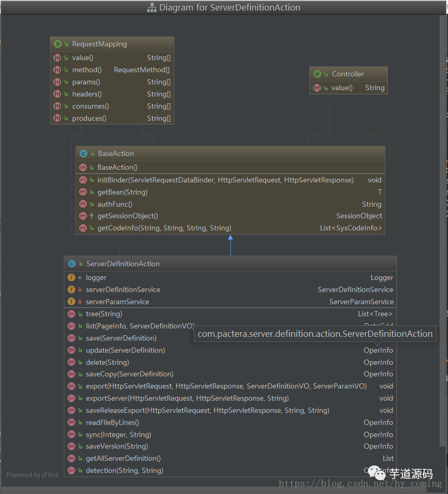Click the method icon beside initBinder

83,180
